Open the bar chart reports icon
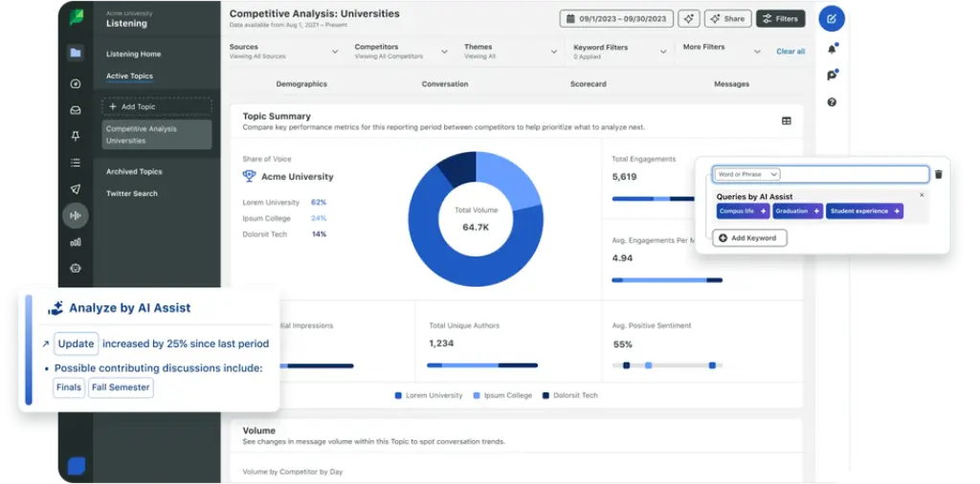The image size is (980, 484). click(x=76, y=242)
